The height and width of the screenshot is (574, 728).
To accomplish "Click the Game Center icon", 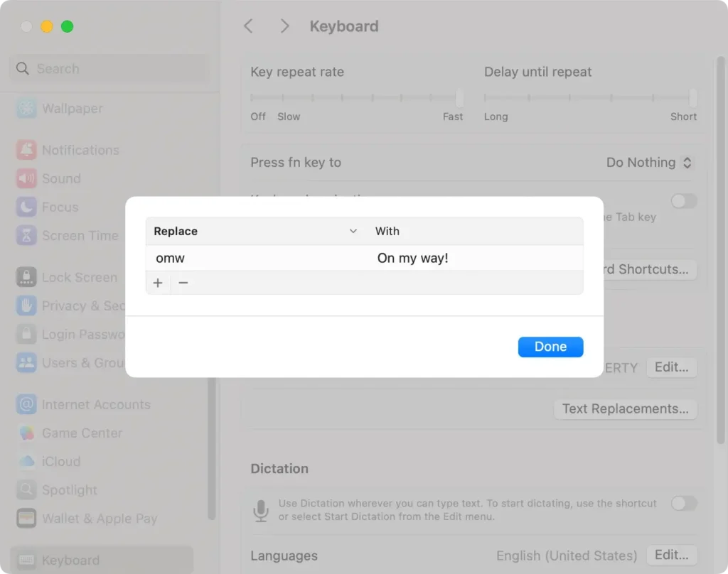I will 27,433.
